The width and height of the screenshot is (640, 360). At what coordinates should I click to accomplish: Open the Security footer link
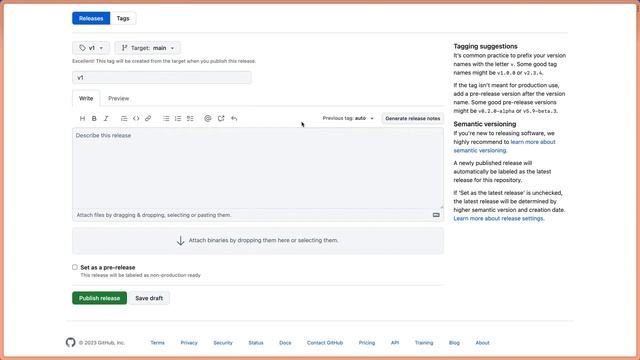point(223,342)
